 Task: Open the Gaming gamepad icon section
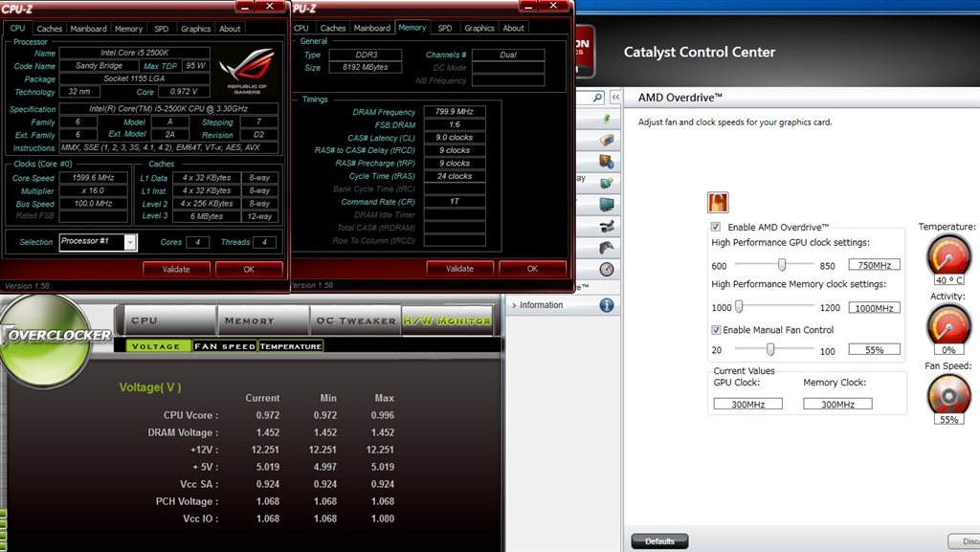606,247
